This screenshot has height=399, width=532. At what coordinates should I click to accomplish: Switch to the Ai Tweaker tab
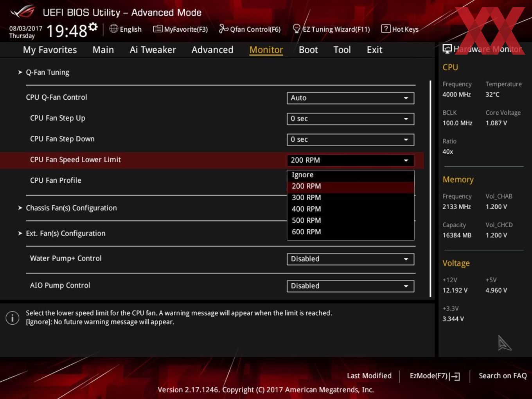(153, 50)
